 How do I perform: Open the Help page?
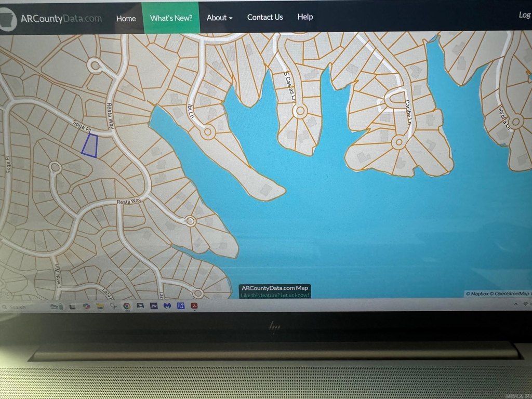tap(305, 17)
